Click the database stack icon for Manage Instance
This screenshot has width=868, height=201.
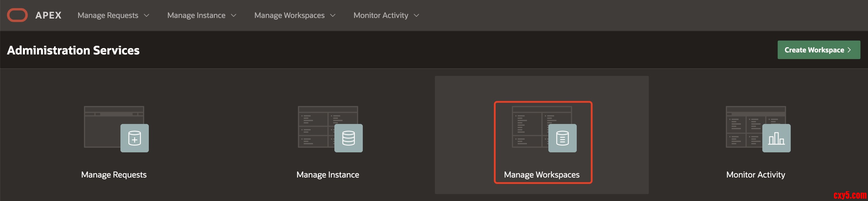point(348,138)
